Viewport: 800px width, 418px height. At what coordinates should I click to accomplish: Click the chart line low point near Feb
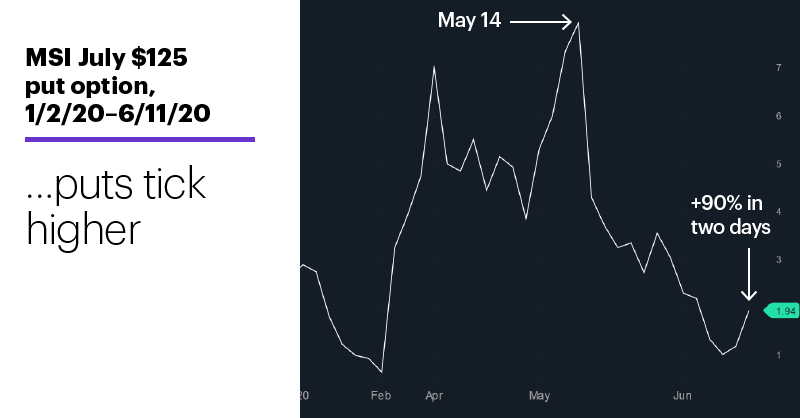click(382, 371)
